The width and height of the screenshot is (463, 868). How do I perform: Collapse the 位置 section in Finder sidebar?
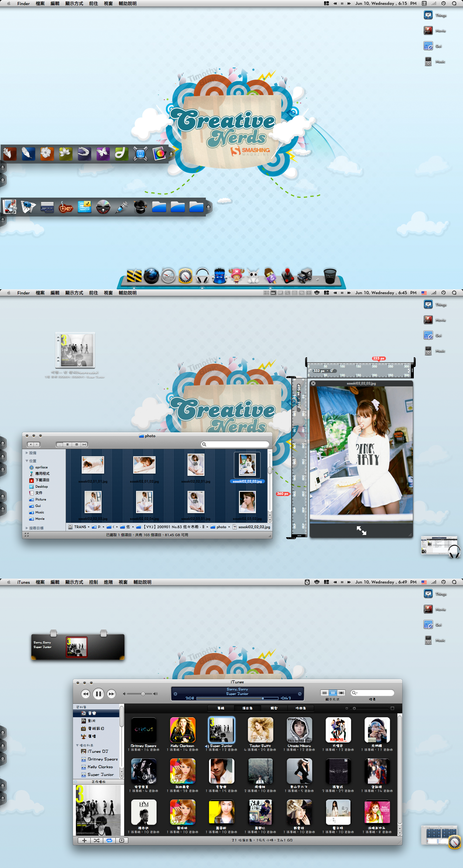(27, 461)
